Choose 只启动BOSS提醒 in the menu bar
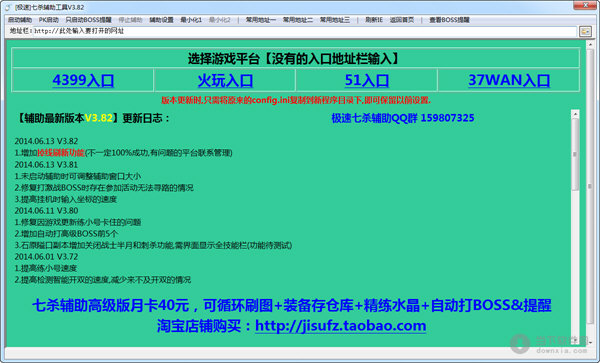The width and height of the screenshot is (600, 363). tap(88, 20)
